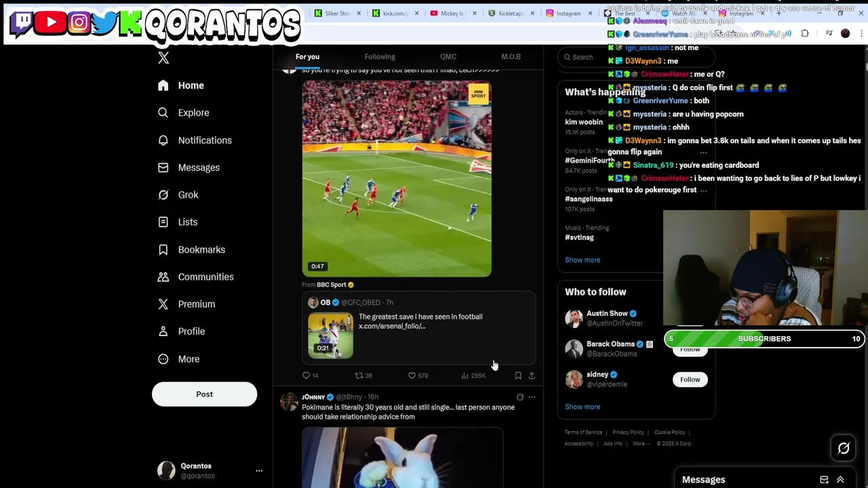Viewport: 868px width, 488px height.
Task: Show more under Who to follow
Action: tap(583, 407)
